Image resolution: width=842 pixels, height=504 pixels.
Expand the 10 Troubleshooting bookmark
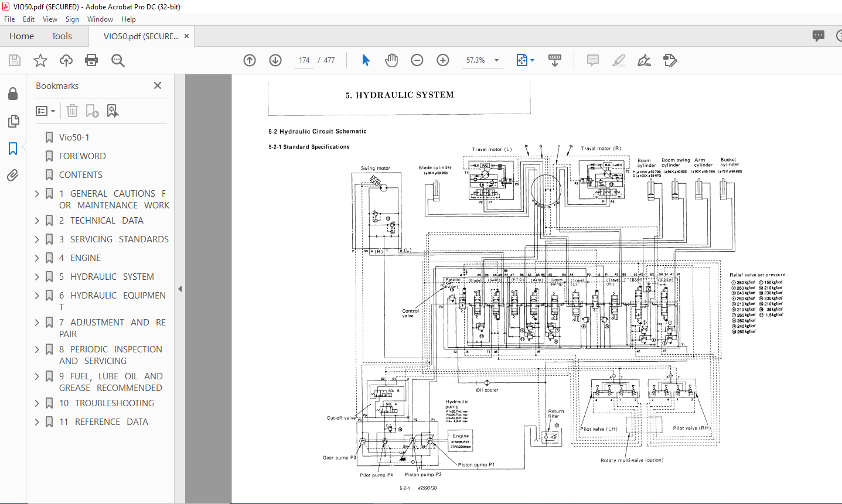click(37, 403)
